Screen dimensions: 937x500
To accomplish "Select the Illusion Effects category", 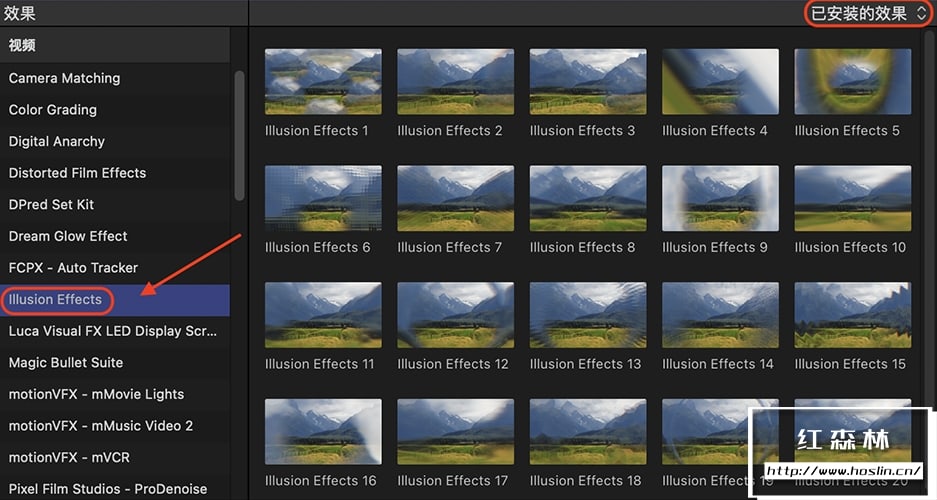I will [x=115, y=300].
